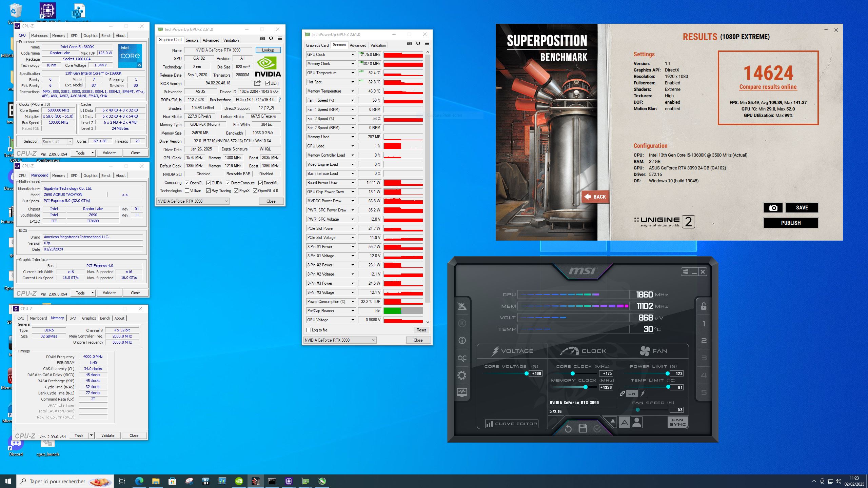Image resolution: width=868 pixels, height=488 pixels.
Task: Open the Tools dropdown arrow in top CPU-Z
Action: [92, 153]
